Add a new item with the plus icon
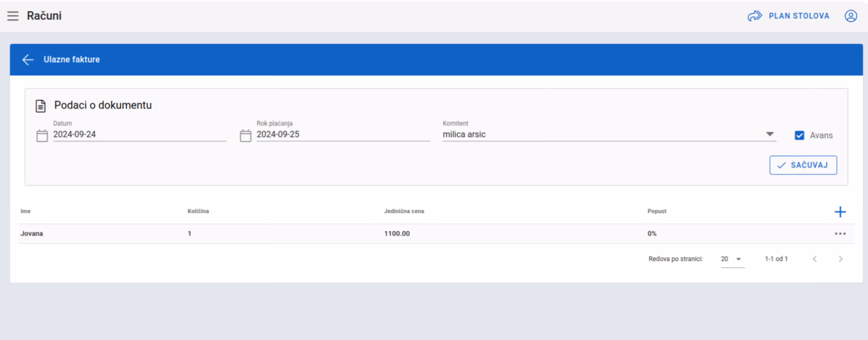 tap(840, 212)
